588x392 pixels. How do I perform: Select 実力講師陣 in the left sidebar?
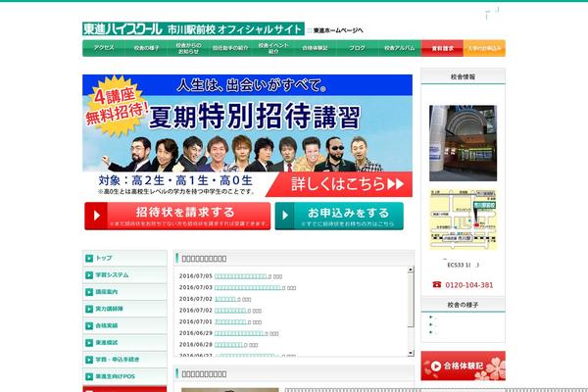coord(124,309)
